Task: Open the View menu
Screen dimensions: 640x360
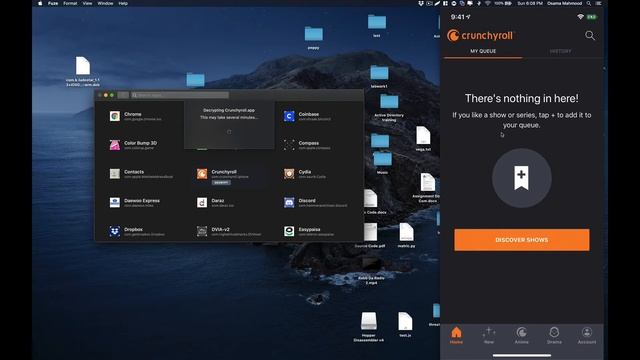Action: click(87, 3)
